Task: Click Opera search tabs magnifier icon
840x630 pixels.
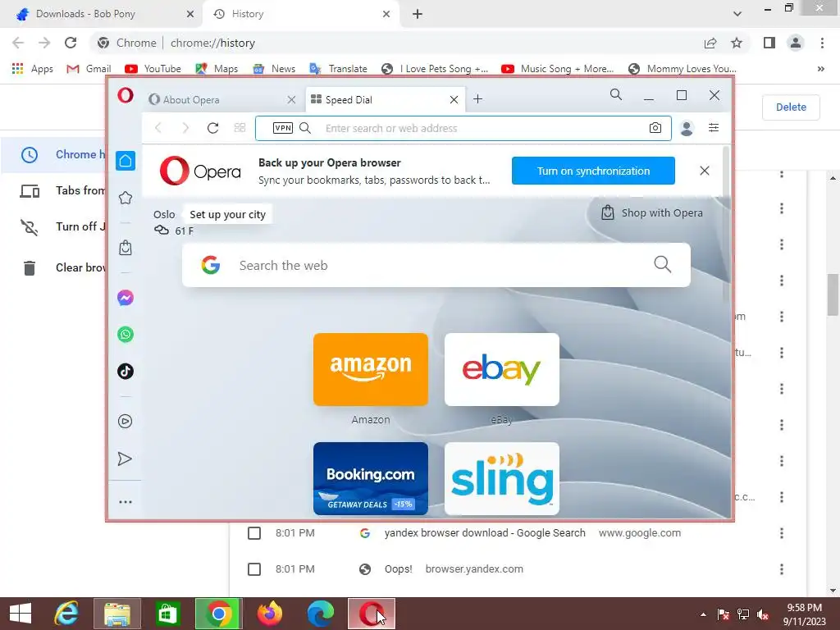Action: 616,95
